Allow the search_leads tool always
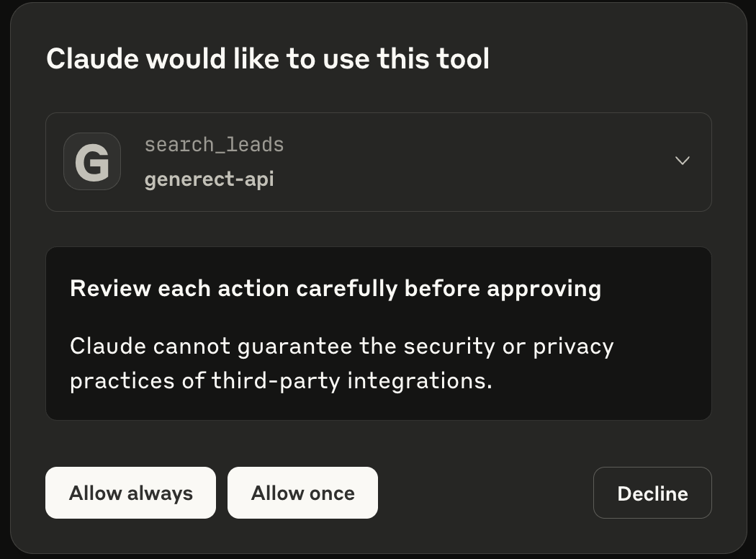Image resolution: width=756 pixels, height=559 pixels. click(130, 493)
